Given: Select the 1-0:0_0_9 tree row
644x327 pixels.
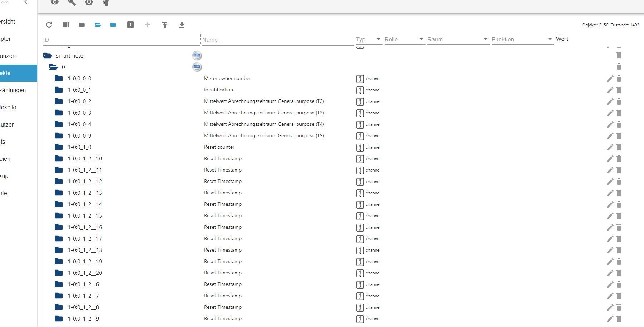Looking at the screenshot, I should 333,135.
